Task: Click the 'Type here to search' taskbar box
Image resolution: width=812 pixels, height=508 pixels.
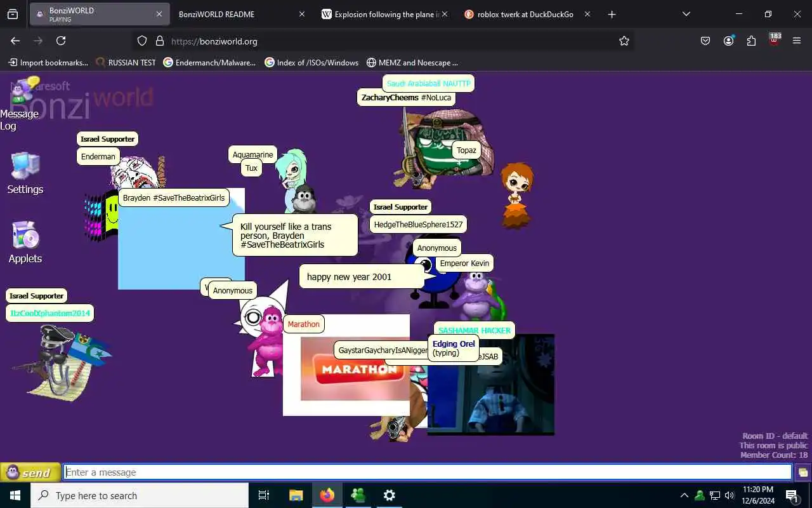Action: point(140,495)
